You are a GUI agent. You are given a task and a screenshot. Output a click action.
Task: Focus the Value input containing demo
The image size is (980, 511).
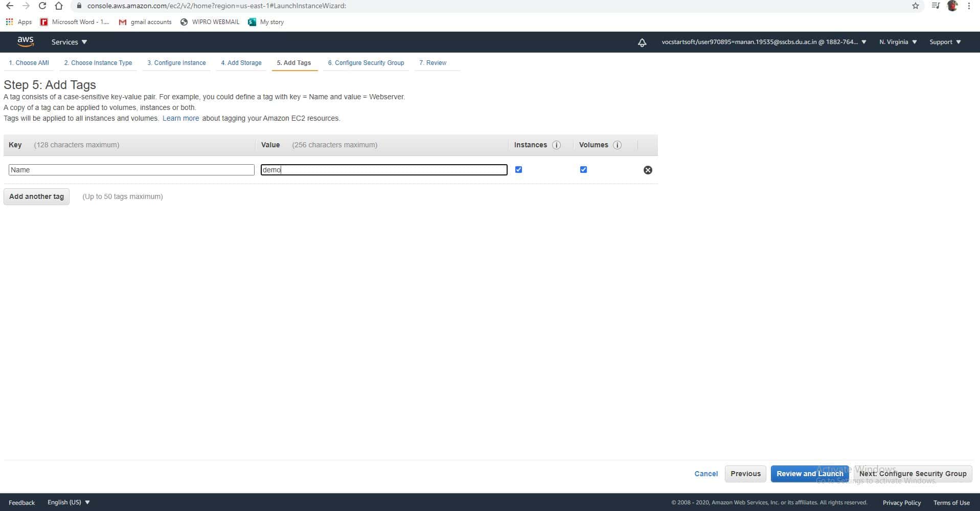point(384,170)
